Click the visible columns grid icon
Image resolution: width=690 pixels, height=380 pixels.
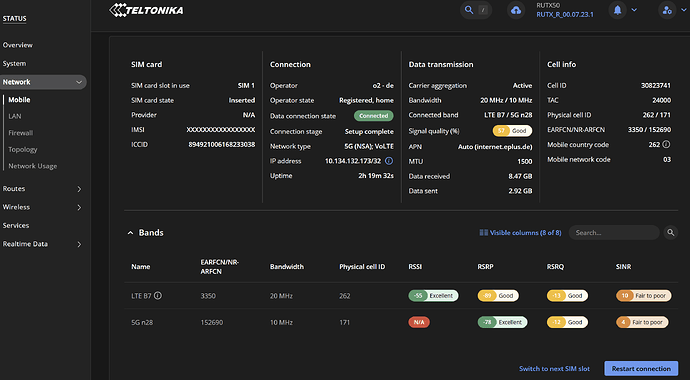pos(483,233)
